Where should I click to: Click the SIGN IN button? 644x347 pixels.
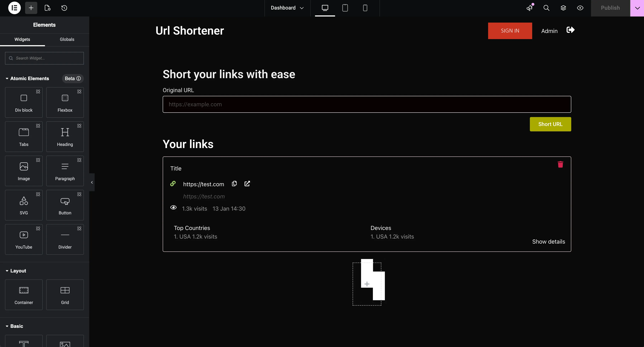[x=510, y=31]
